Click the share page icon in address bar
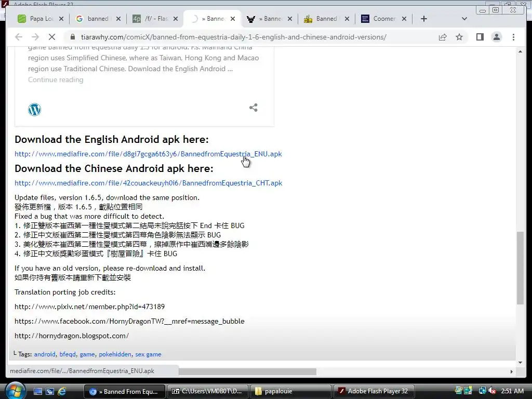The width and height of the screenshot is (532, 399). (x=443, y=37)
